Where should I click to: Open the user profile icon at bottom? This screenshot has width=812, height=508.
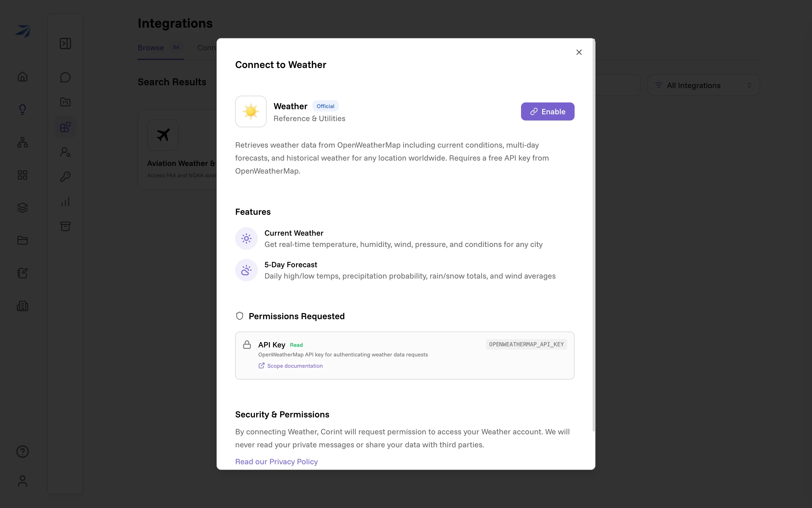pos(23,481)
